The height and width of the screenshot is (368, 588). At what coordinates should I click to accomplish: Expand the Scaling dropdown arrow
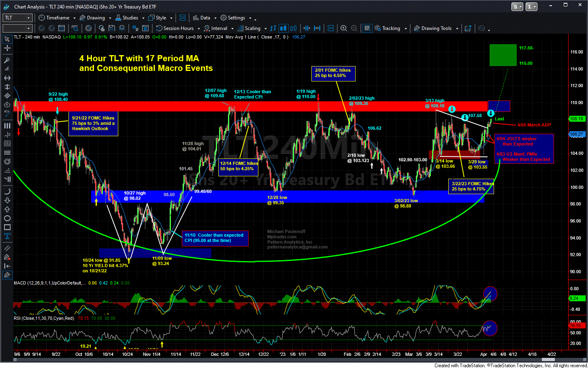click(265, 29)
